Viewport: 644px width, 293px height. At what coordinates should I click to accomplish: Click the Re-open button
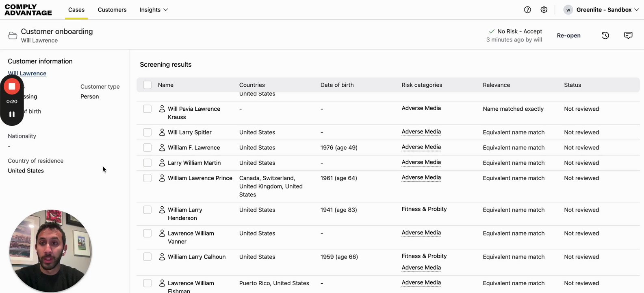click(568, 35)
